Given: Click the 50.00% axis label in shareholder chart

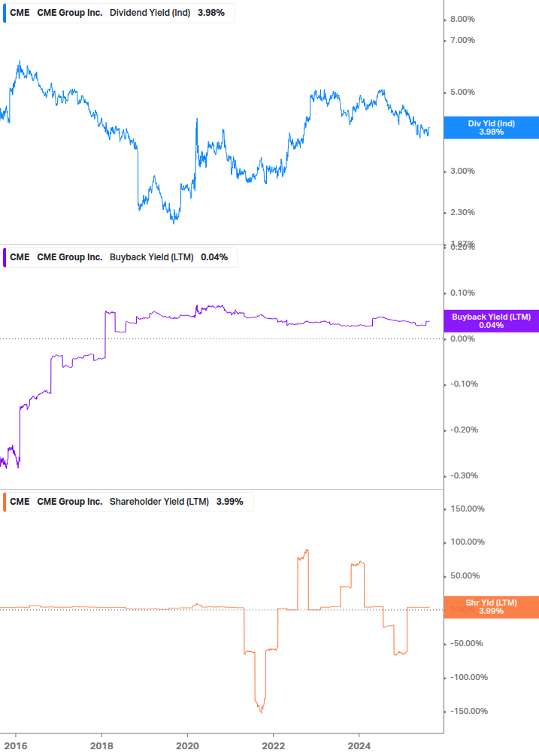Looking at the screenshot, I should [465, 576].
